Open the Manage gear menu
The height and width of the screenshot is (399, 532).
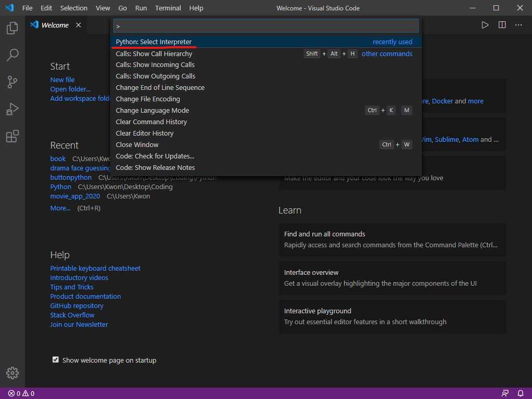[x=12, y=373]
